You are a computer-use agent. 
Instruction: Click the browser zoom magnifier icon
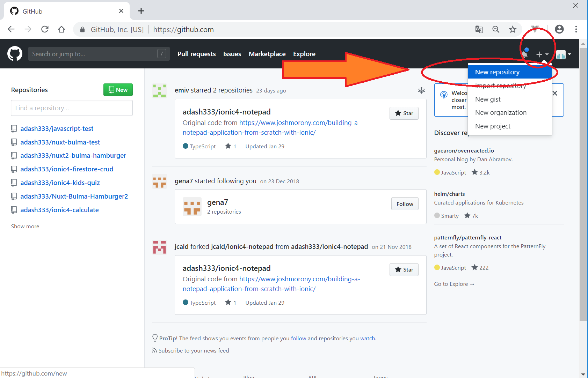tap(495, 29)
